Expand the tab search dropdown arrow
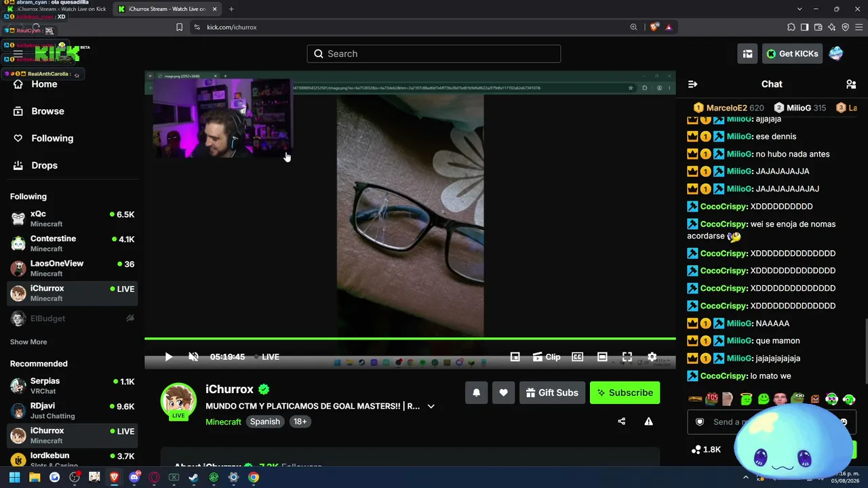Viewport: 868px width, 488px height. tap(800, 9)
